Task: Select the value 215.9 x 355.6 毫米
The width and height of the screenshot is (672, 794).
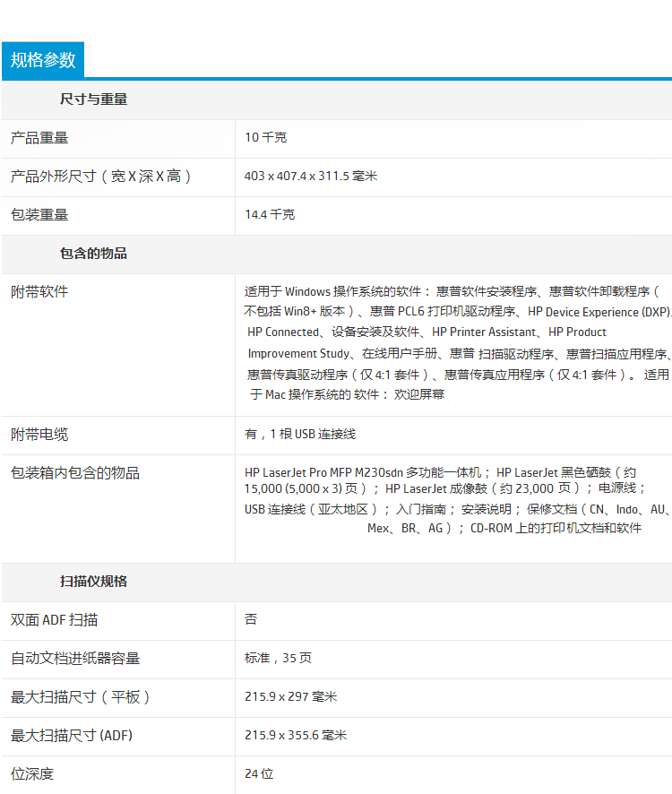Action: pyautogui.click(x=296, y=735)
